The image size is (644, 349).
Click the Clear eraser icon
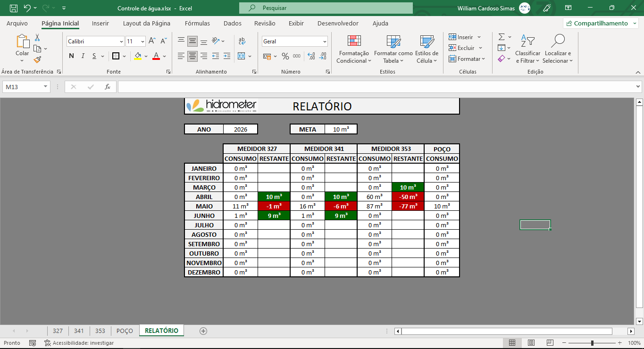click(502, 58)
